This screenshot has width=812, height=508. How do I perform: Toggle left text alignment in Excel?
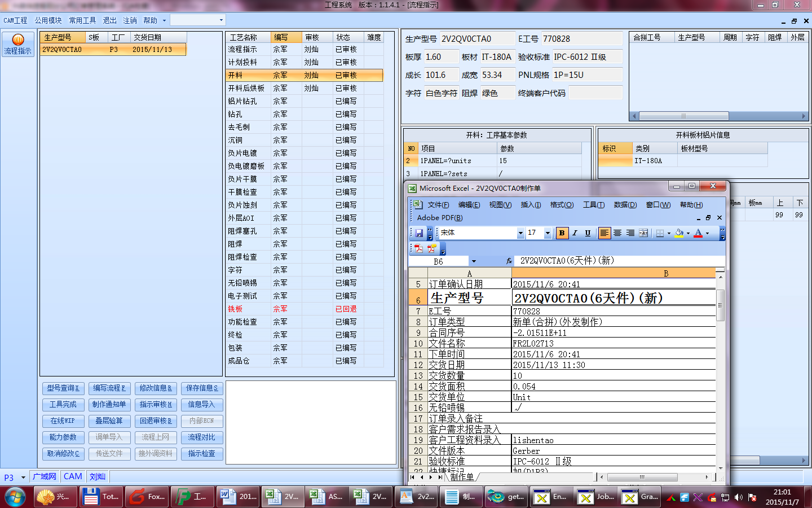(x=604, y=233)
